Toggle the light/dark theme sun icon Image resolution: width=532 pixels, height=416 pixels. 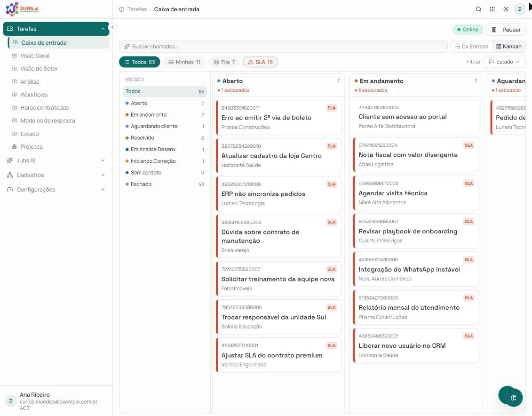pos(506,9)
